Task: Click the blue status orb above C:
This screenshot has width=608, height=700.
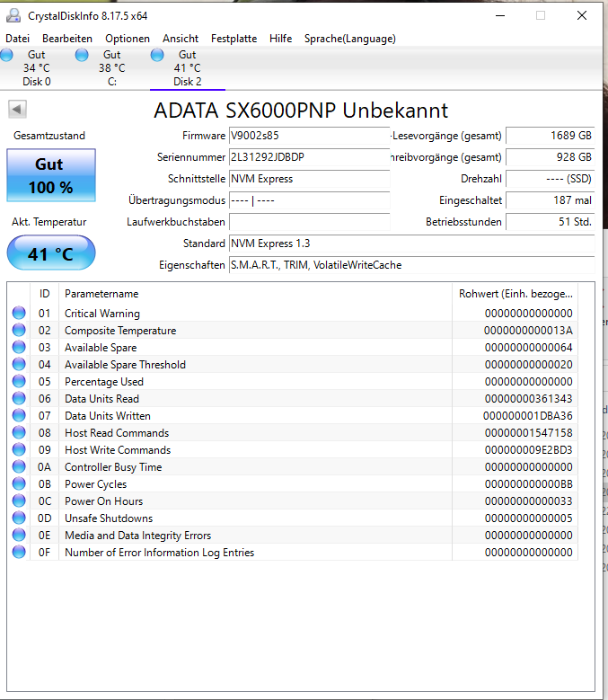Action: pyautogui.click(x=82, y=55)
